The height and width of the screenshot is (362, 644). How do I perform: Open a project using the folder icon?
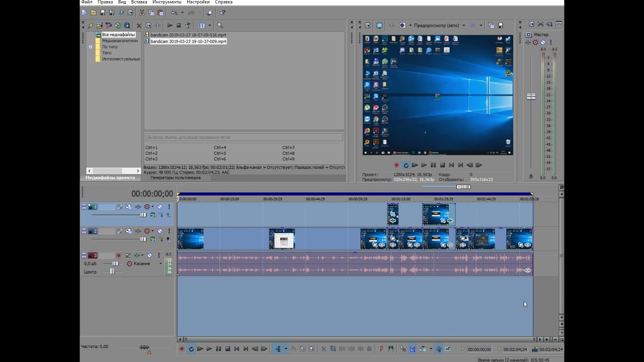coord(94,13)
